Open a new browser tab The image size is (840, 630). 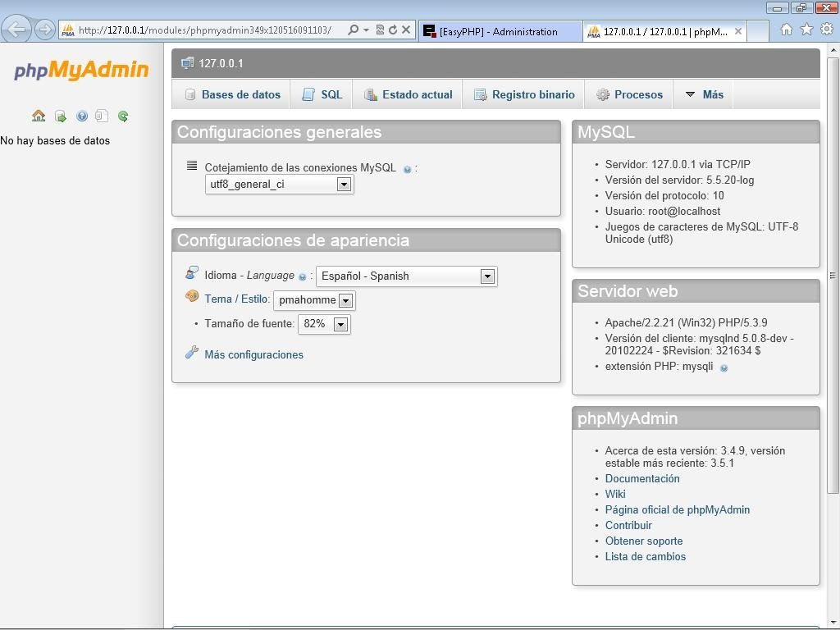tap(758, 32)
